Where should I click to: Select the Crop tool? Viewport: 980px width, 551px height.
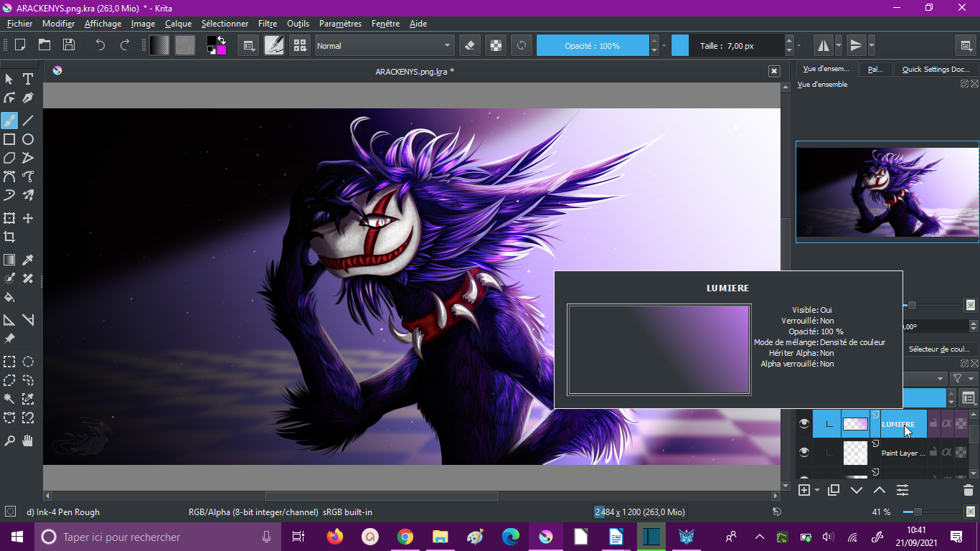point(9,237)
